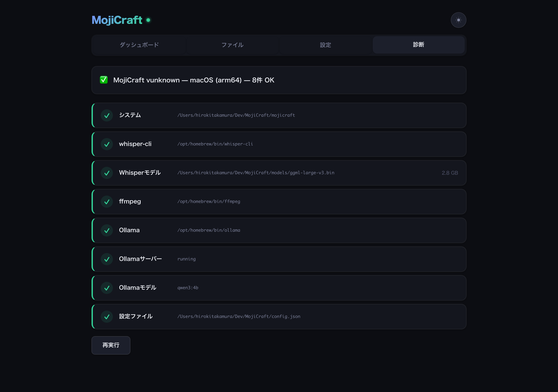Click the Ollamaサーバー checkmark icon
This screenshot has height=392, width=558.
point(107,259)
